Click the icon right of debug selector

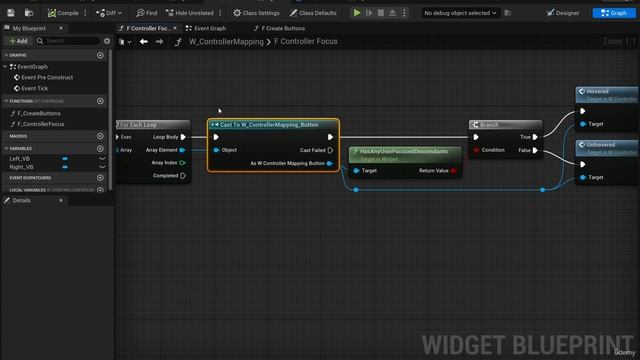point(508,13)
